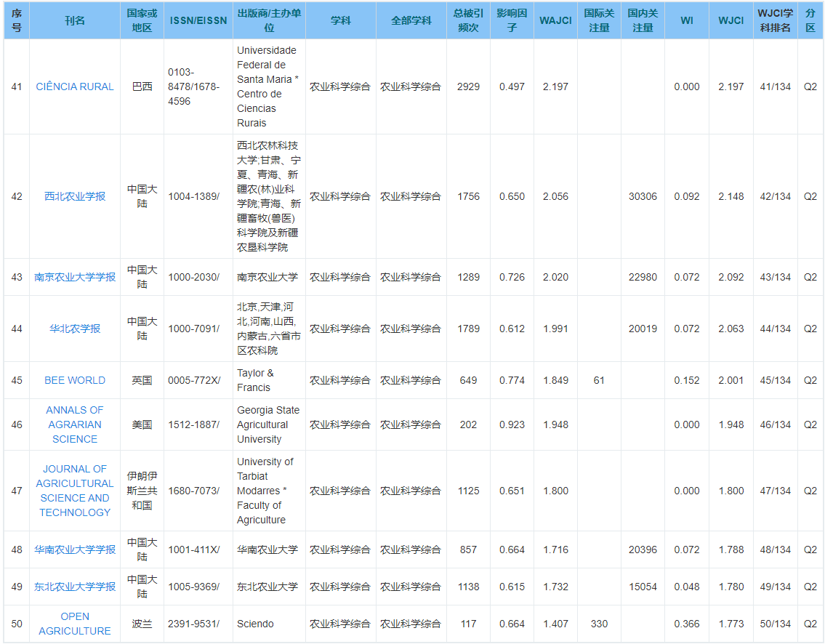Open the 华北农学报 journal link
Image resolution: width=825 pixels, height=644 pixels.
(x=75, y=329)
